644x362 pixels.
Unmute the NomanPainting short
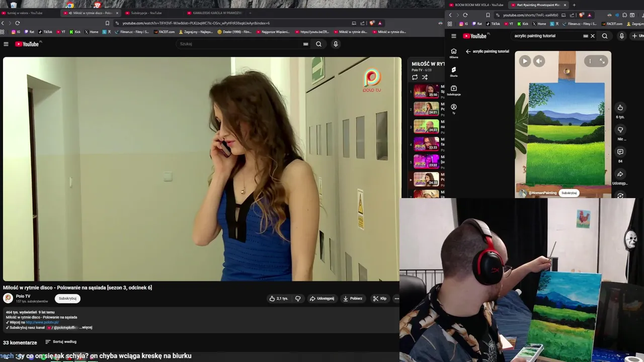[539, 61]
